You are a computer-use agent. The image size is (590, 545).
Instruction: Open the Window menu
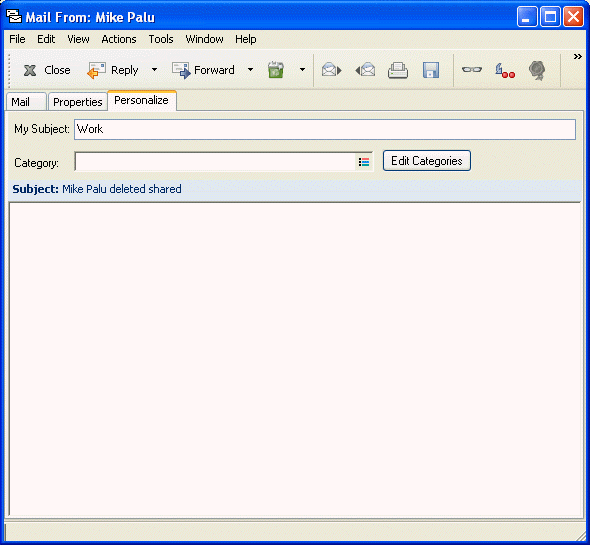(x=204, y=39)
